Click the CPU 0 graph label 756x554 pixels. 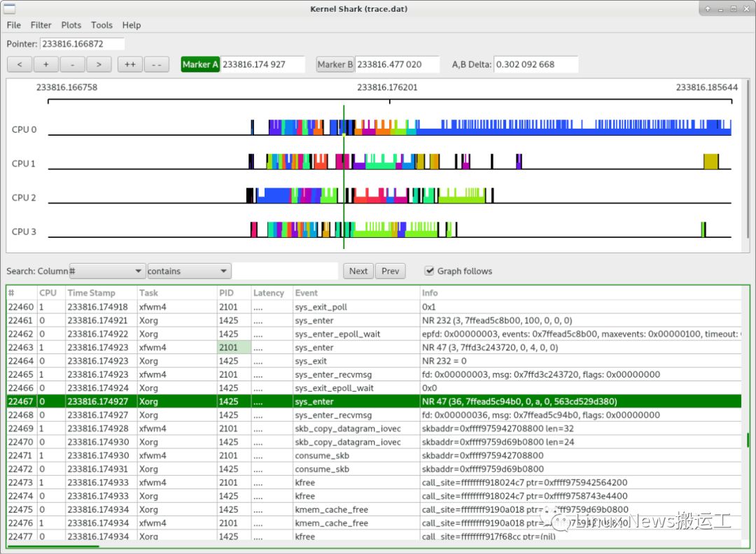coord(24,129)
